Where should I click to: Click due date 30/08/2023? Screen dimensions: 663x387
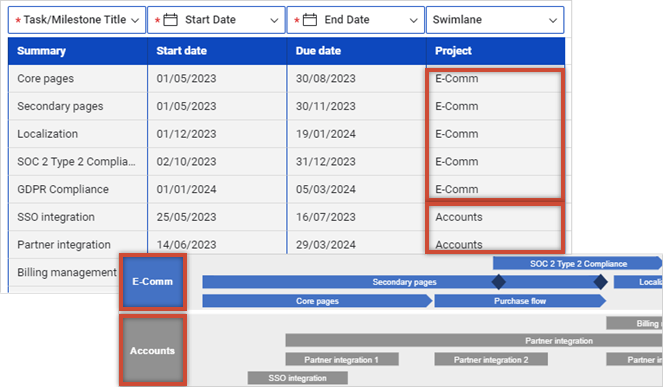[x=356, y=79]
